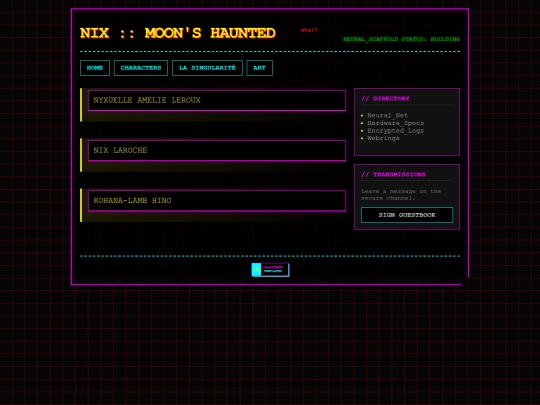Click 'Leave a message on the secure channel' text

(401, 195)
